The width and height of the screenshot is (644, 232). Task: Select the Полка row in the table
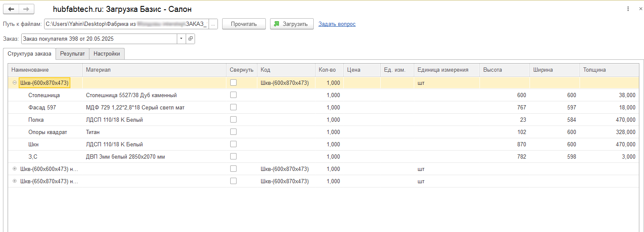pyautogui.click(x=36, y=120)
